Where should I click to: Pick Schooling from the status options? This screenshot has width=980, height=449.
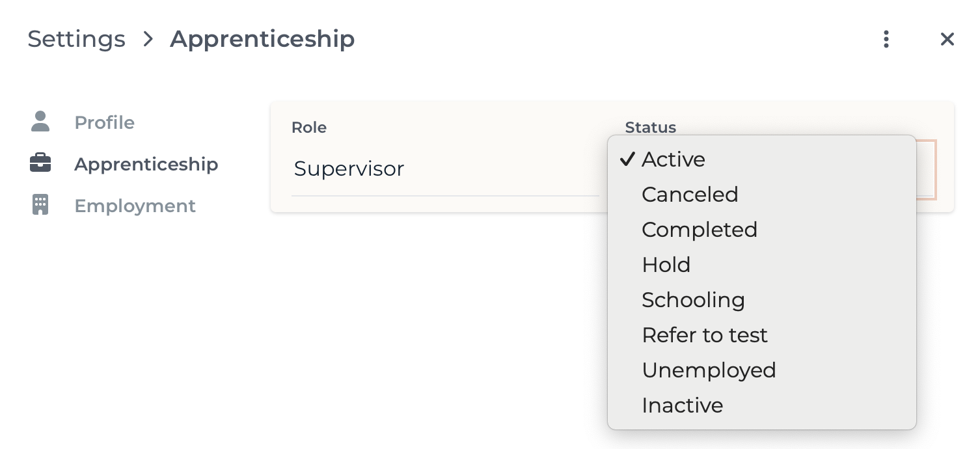tap(693, 300)
